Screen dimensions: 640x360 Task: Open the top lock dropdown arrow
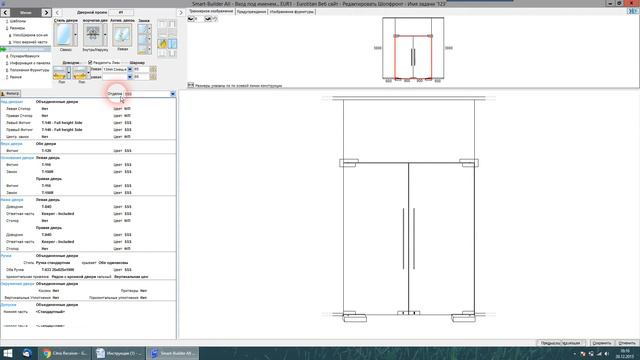(149, 29)
